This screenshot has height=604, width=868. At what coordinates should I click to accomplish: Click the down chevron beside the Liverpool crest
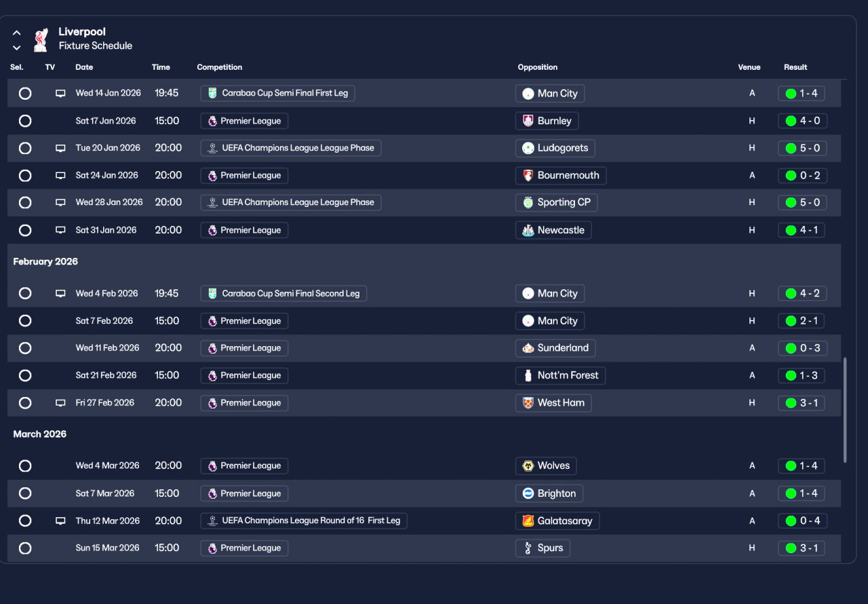pos(17,48)
